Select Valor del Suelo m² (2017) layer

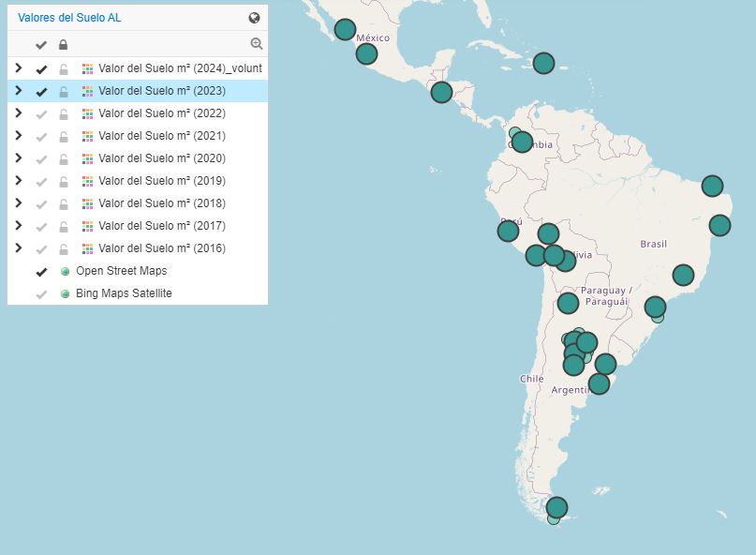[x=161, y=226]
